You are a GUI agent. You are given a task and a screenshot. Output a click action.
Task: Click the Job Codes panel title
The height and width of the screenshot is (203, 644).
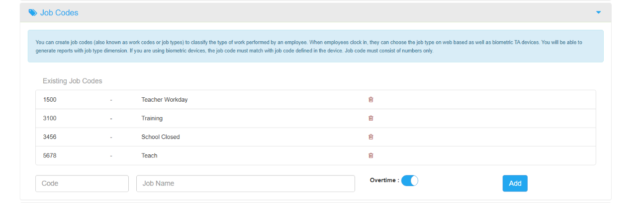click(59, 13)
